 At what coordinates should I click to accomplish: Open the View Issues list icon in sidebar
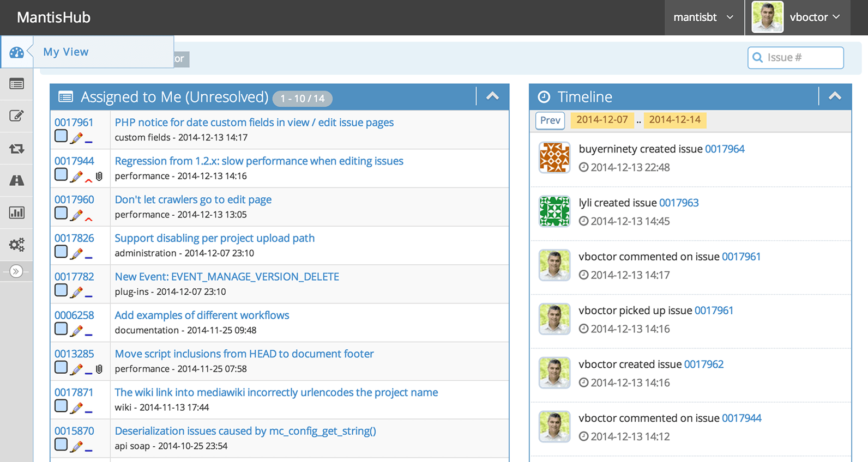16,84
